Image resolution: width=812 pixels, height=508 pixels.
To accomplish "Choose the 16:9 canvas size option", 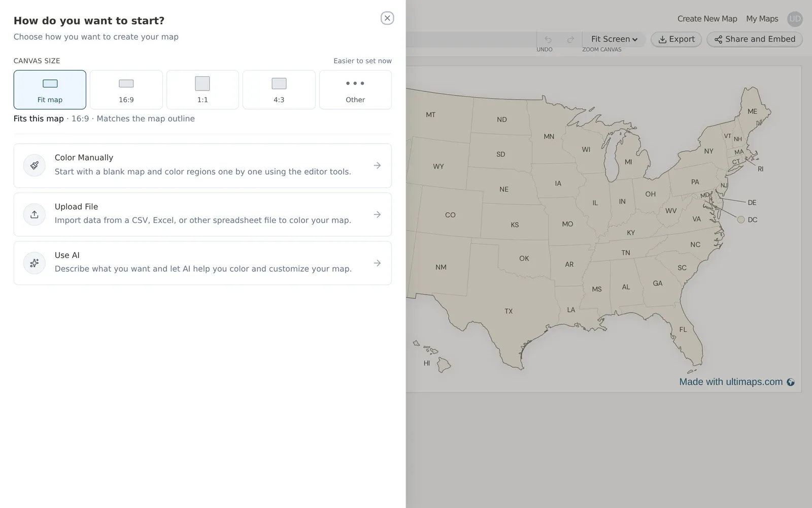I will [126, 89].
